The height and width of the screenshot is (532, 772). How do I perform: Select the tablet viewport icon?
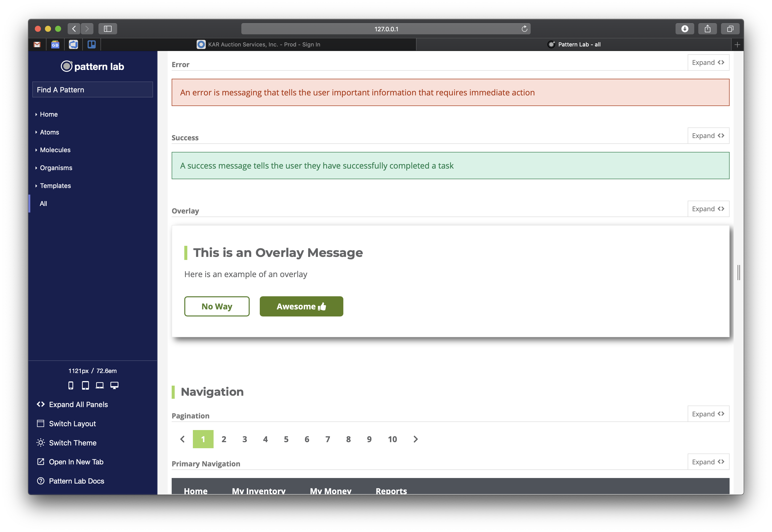(85, 385)
